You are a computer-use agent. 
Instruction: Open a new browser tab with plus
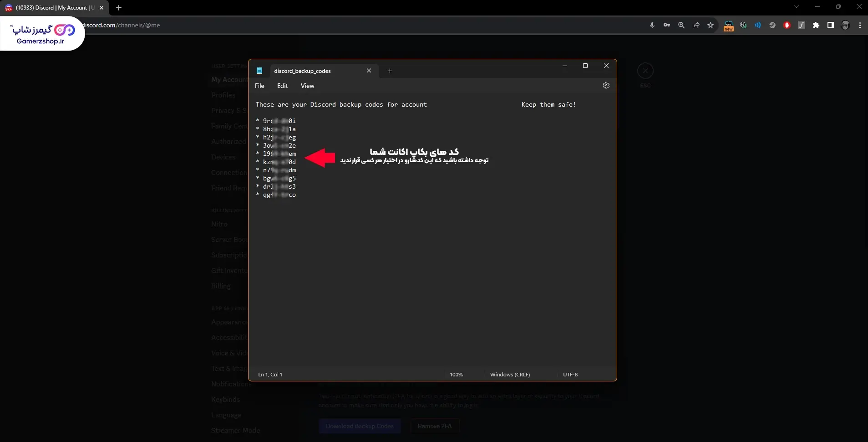pos(119,8)
